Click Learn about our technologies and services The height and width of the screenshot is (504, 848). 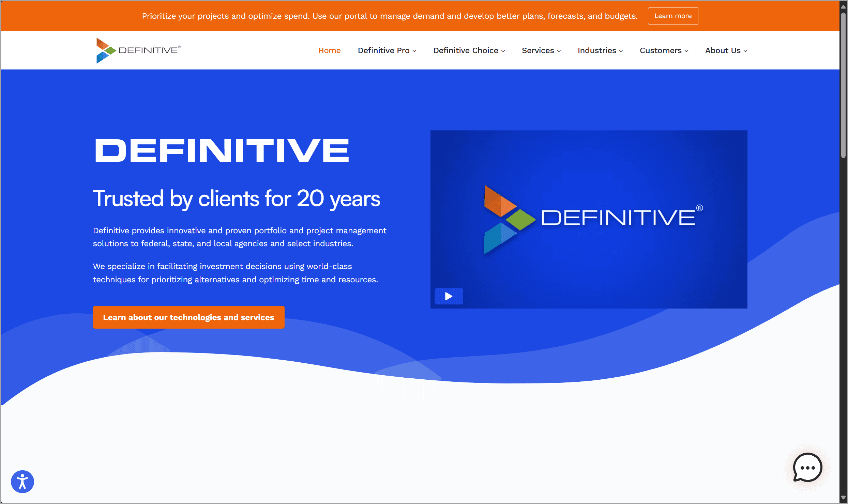click(x=188, y=317)
